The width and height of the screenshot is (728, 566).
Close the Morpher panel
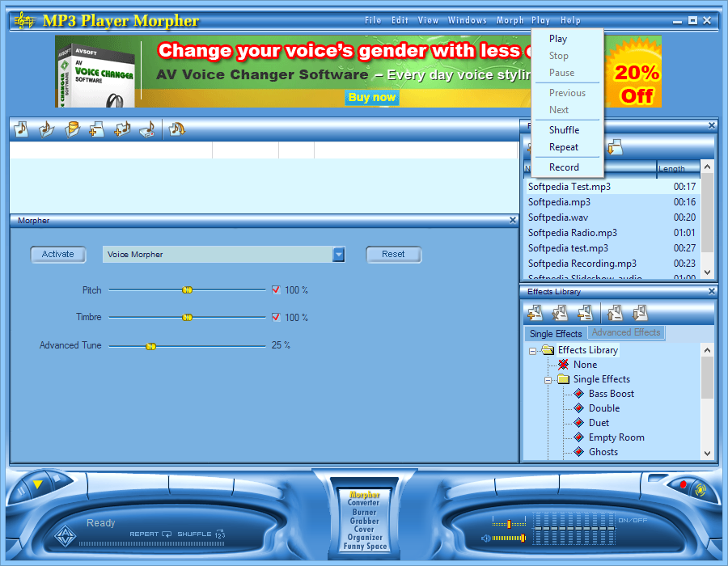point(513,220)
